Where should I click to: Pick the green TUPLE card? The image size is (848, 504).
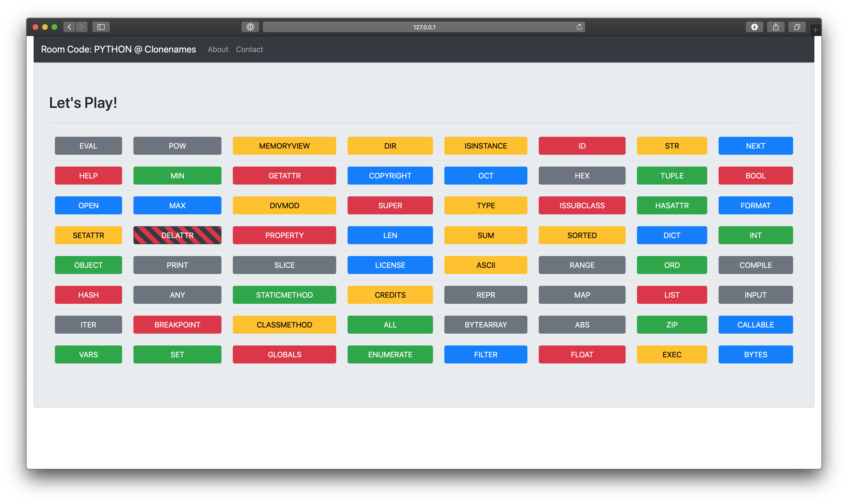coord(672,176)
